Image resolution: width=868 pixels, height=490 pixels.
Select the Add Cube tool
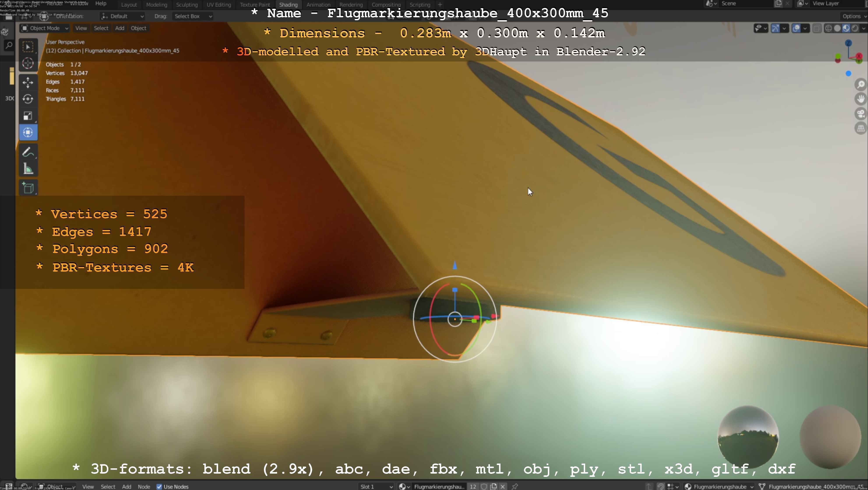pyautogui.click(x=28, y=188)
